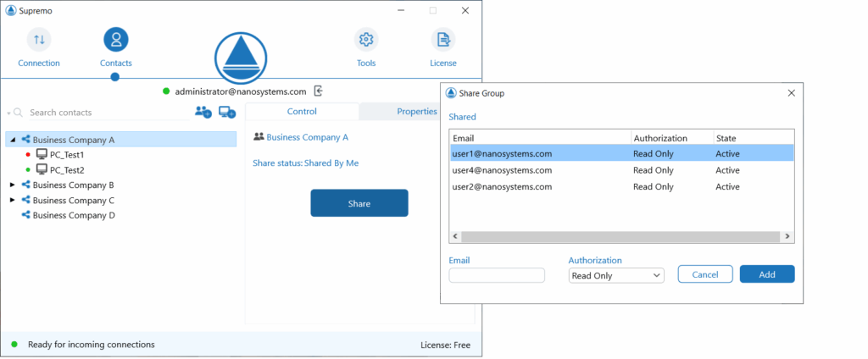The height and width of the screenshot is (359, 868).
Task: Click the add group icon
Action: tap(203, 112)
